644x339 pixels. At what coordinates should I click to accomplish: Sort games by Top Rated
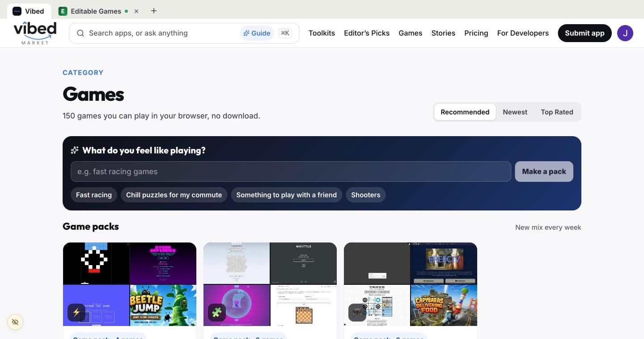pos(557,112)
